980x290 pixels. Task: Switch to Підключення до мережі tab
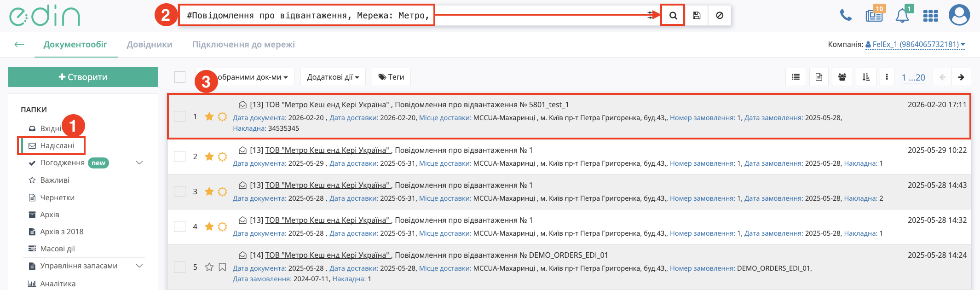[243, 45]
